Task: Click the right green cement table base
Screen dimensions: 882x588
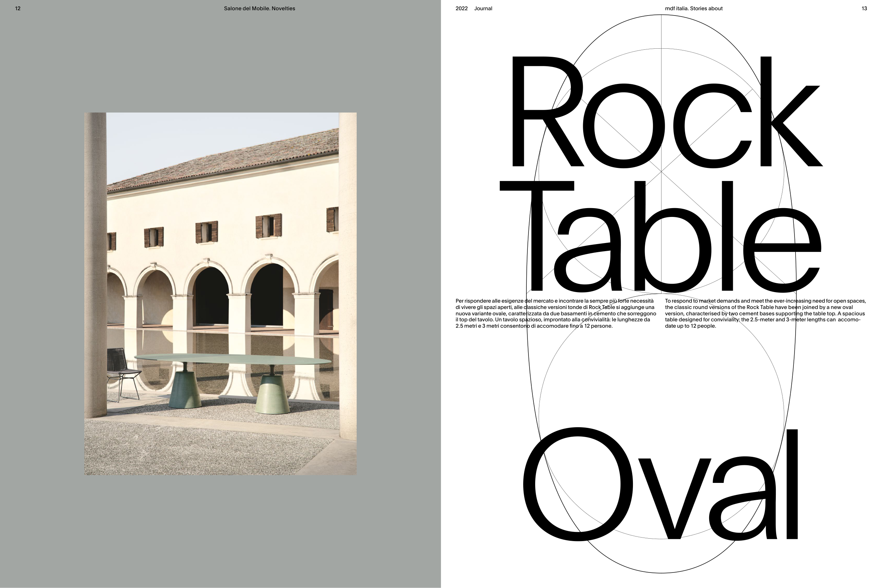Action: click(x=272, y=396)
